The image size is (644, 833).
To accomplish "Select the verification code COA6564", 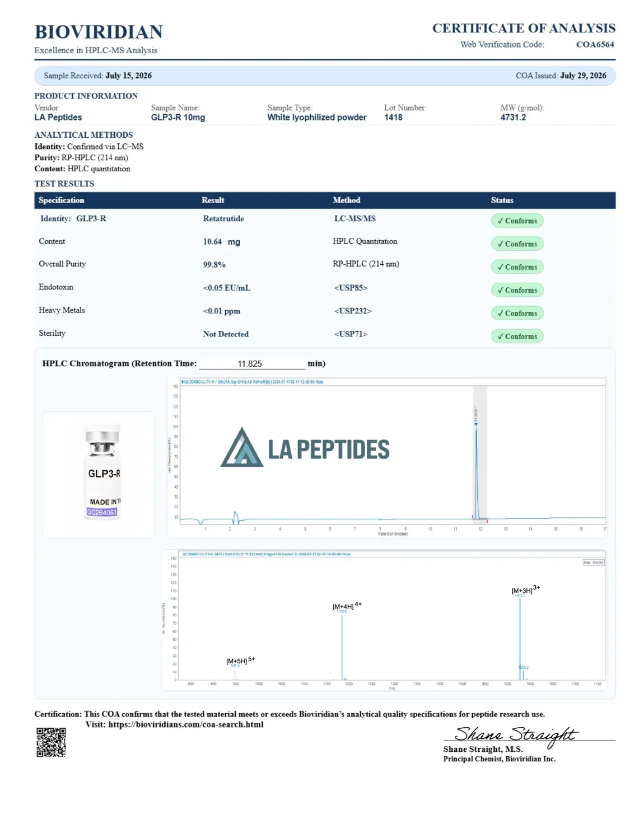I will coord(595,44).
